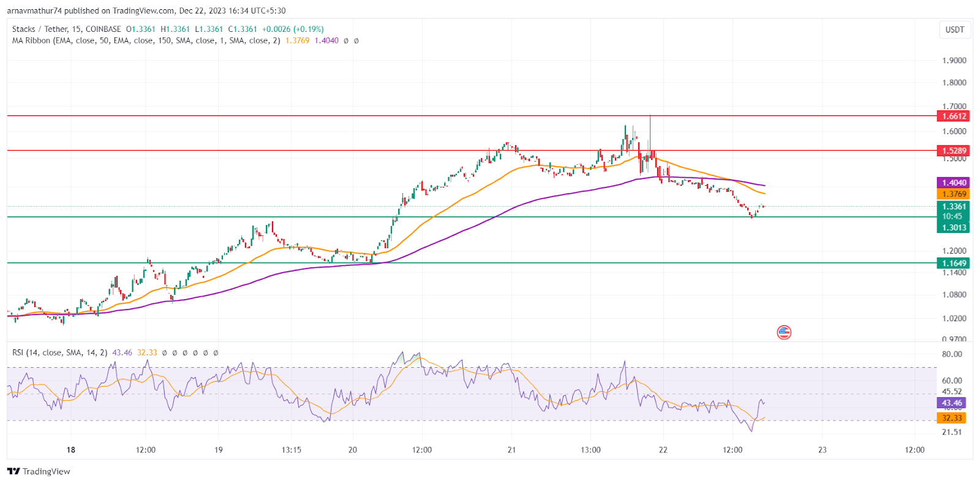Click the 21.51 RSI axis tick
980x483 pixels.
point(952,432)
